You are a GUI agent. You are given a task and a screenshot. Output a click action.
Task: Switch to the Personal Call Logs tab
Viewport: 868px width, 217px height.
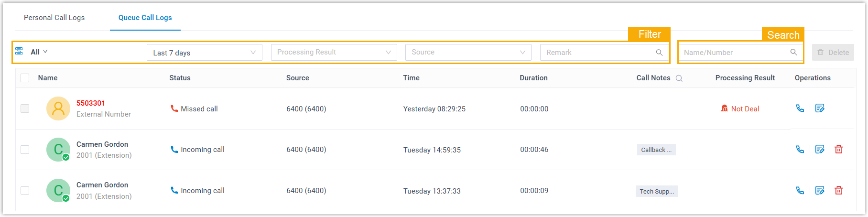[54, 18]
